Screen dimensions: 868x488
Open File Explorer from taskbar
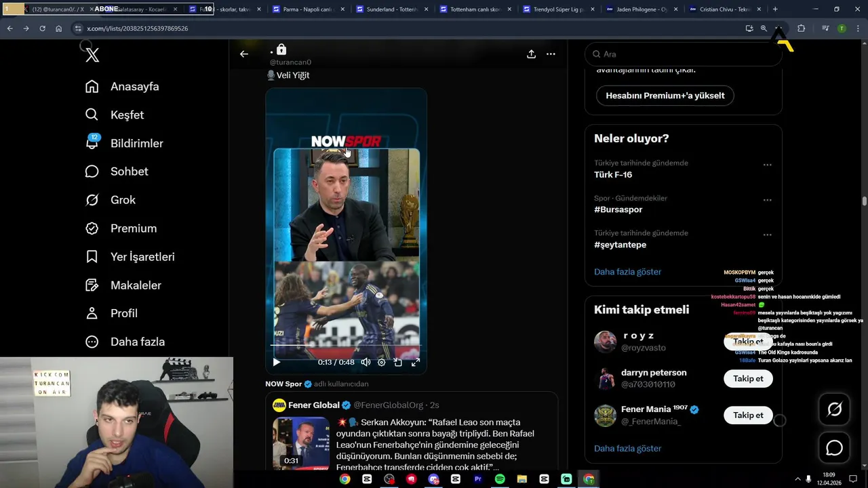(x=521, y=479)
